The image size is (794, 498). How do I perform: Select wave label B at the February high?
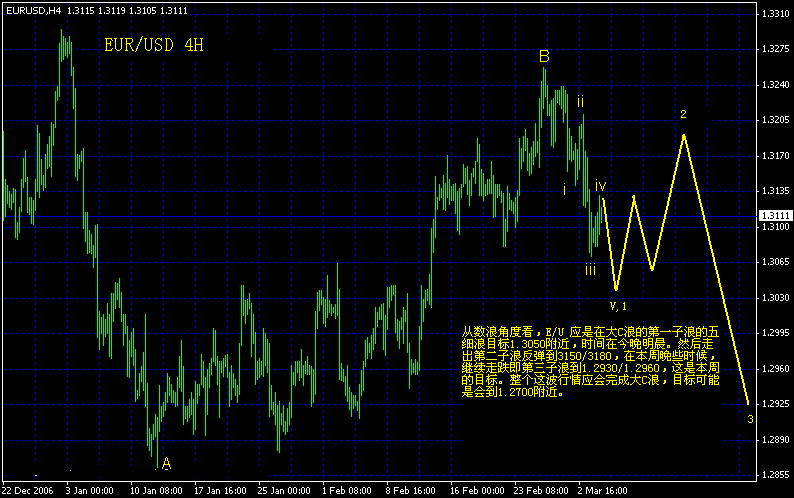click(x=544, y=56)
